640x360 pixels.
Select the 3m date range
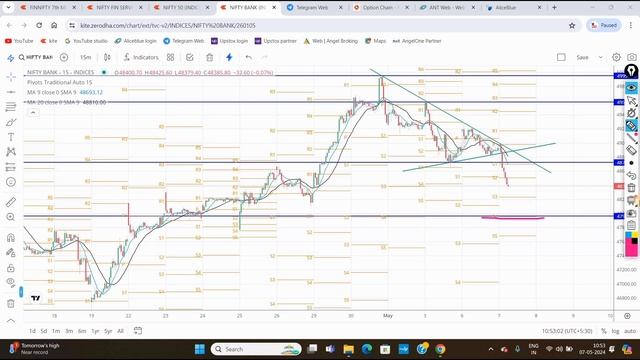69,331
